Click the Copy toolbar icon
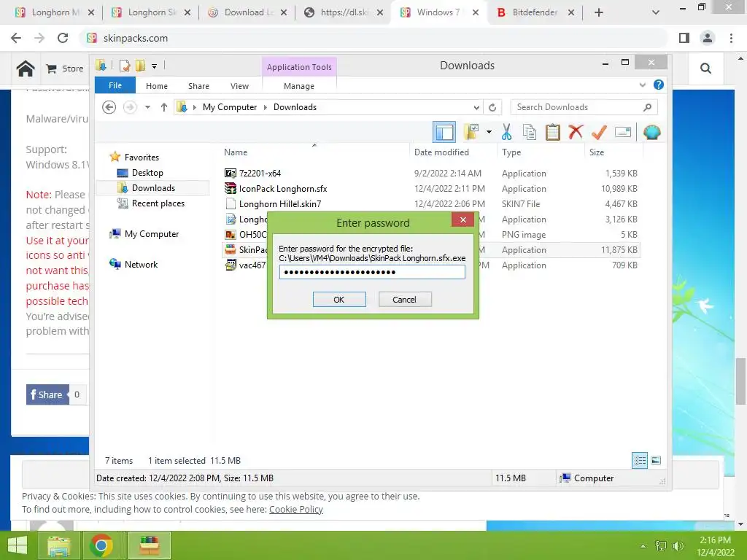The height and width of the screenshot is (560, 747). 530,132
